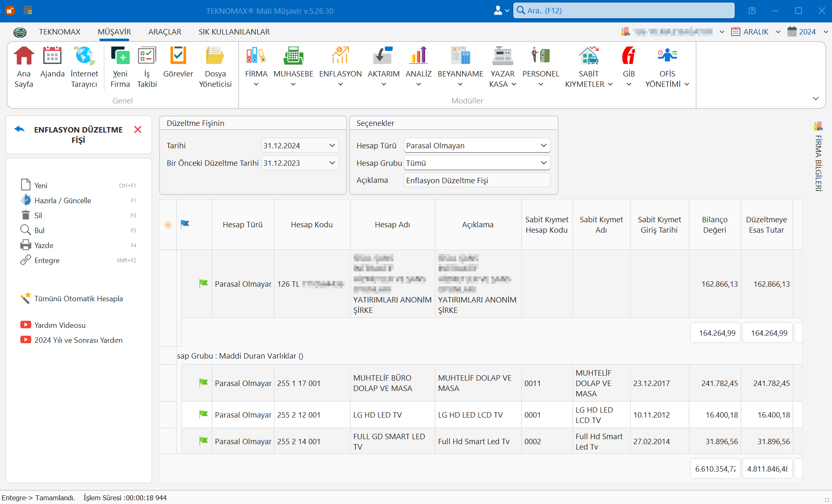Viewport: 832px width, 504px height.
Task: Open the BEYANNAME module
Action: (460, 67)
